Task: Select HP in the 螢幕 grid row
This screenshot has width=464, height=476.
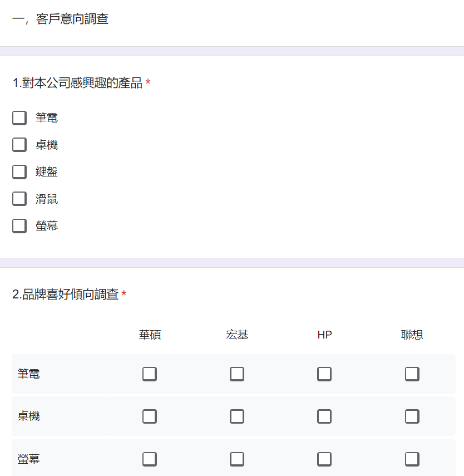Action: 324,459
